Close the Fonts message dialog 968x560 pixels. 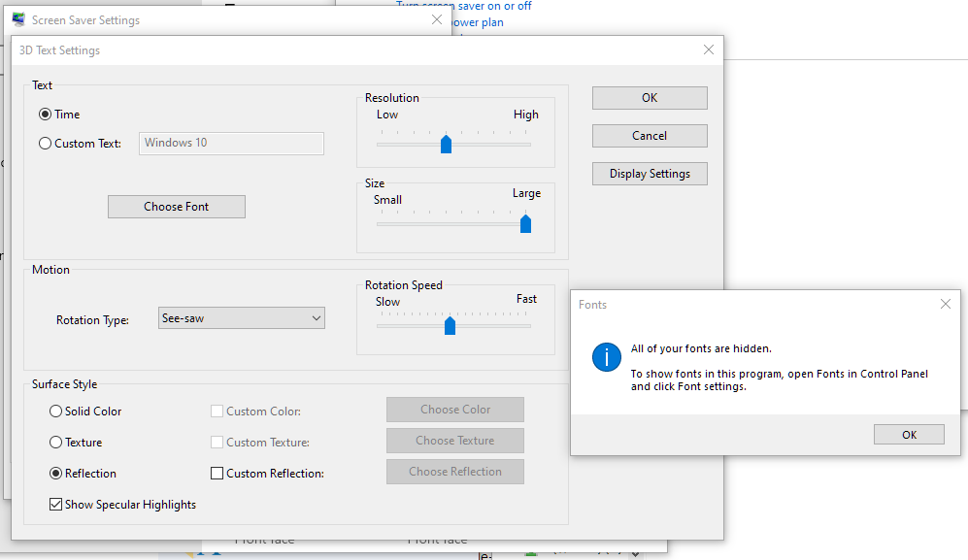[945, 304]
